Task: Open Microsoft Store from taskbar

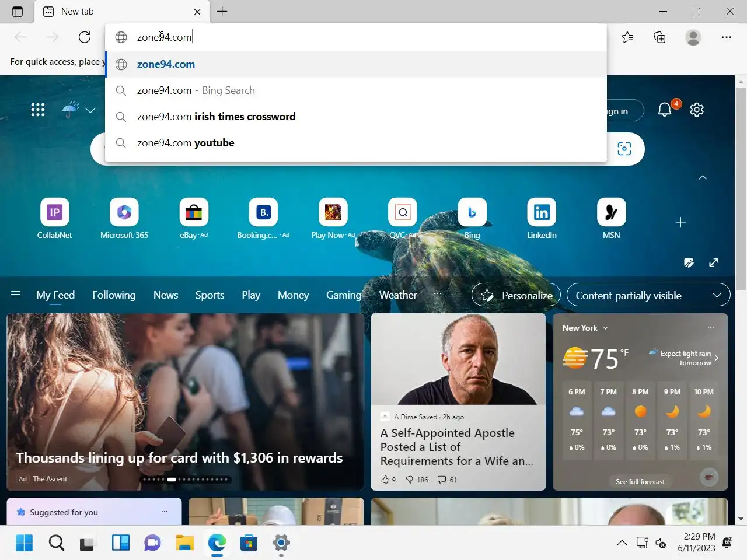Action: 249,542
